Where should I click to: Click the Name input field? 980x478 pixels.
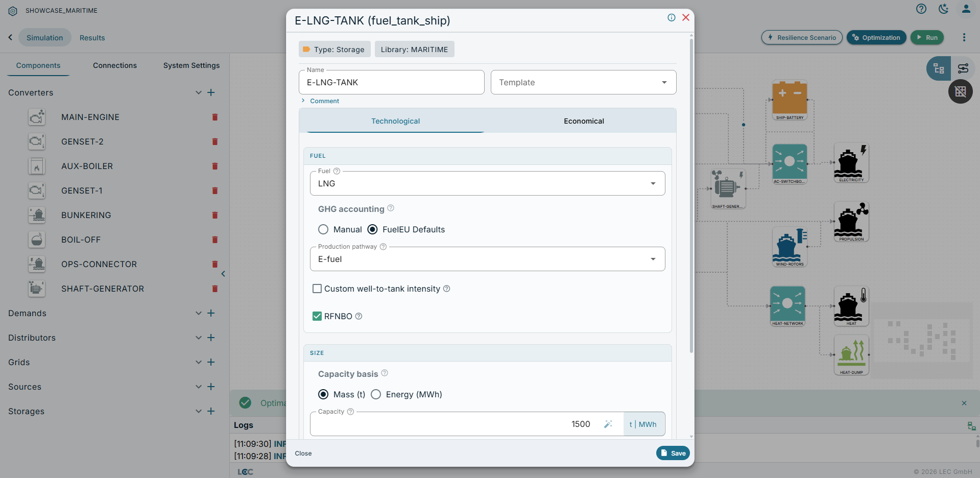392,82
